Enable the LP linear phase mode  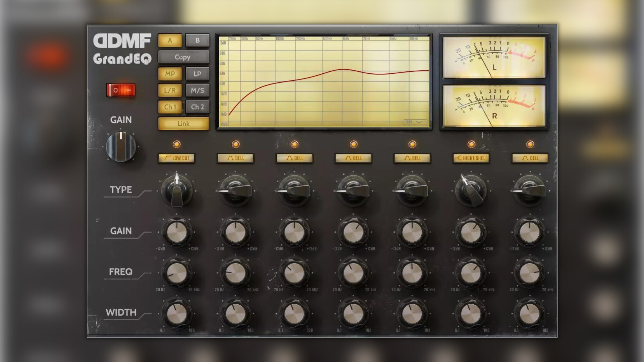(x=197, y=74)
